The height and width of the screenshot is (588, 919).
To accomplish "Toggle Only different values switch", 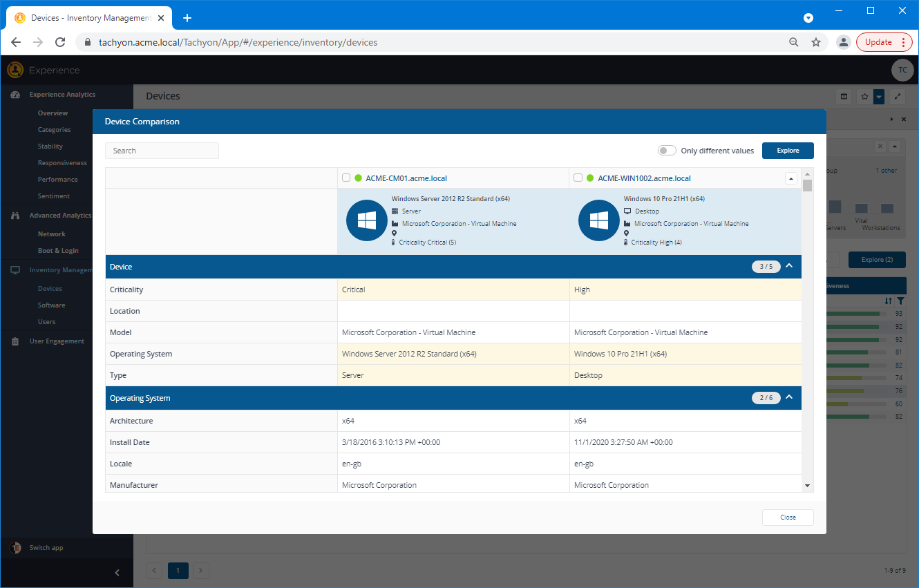I will tap(667, 151).
